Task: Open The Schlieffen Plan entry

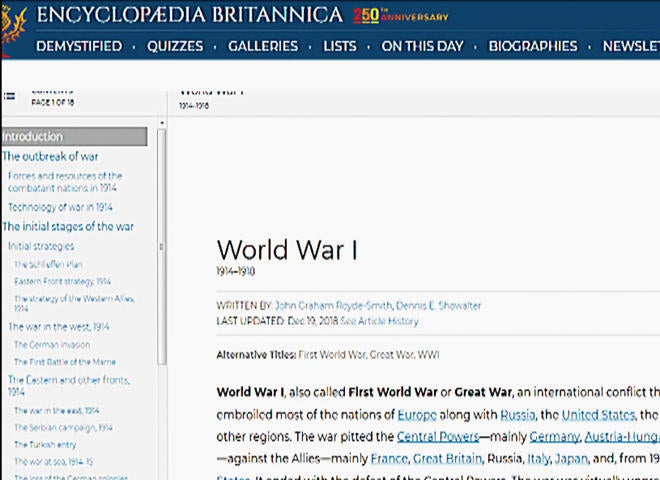Action: coord(48,264)
